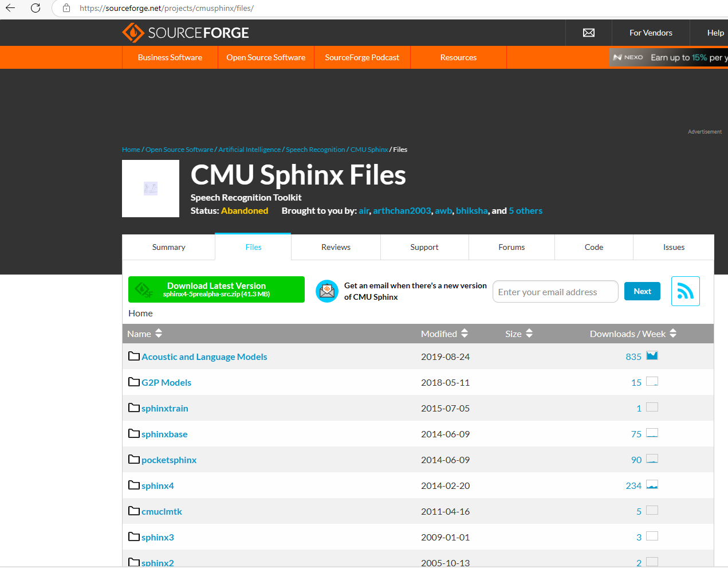Click Home breadcrumb link
This screenshot has width=728, height=568.
click(x=131, y=150)
